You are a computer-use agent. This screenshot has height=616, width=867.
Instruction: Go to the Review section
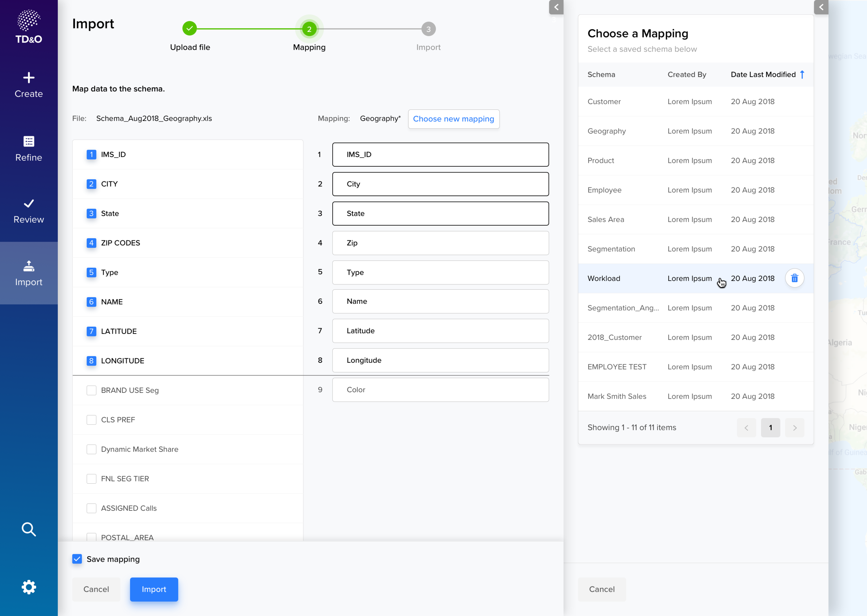(x=29, y=211)
